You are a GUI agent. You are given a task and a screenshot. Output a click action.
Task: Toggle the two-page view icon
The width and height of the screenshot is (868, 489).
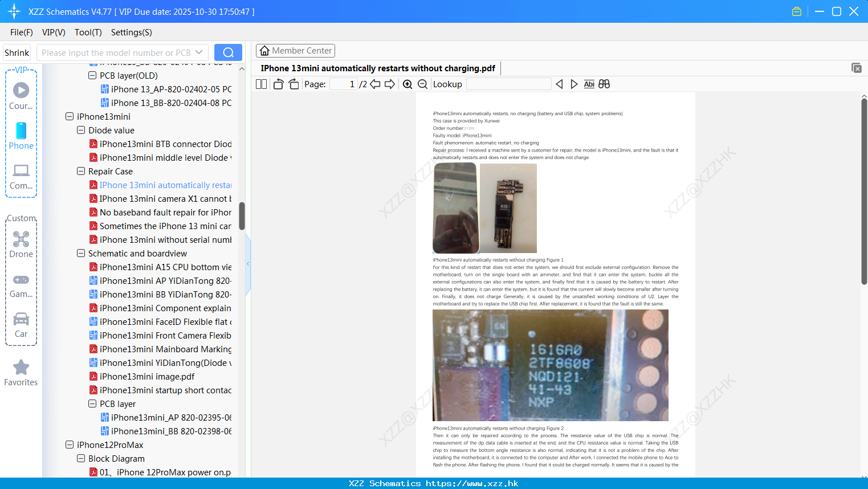pos(261,84)
